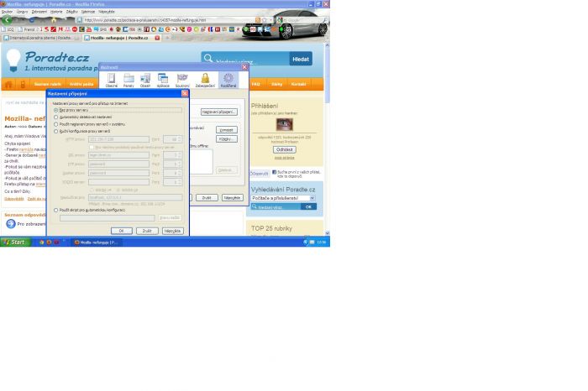
Task: Click the RSS feed icon in the address bar
Action: [x=258, y=20]
